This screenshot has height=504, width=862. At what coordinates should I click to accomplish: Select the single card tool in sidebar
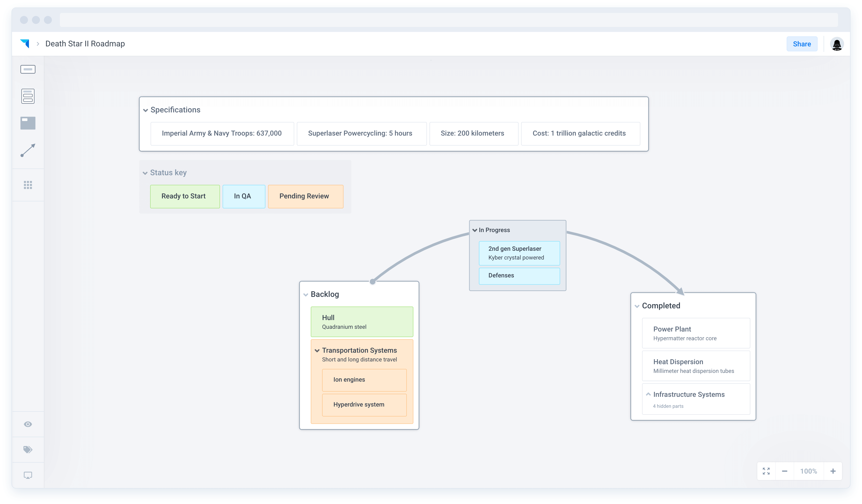[x=28, y=69]
